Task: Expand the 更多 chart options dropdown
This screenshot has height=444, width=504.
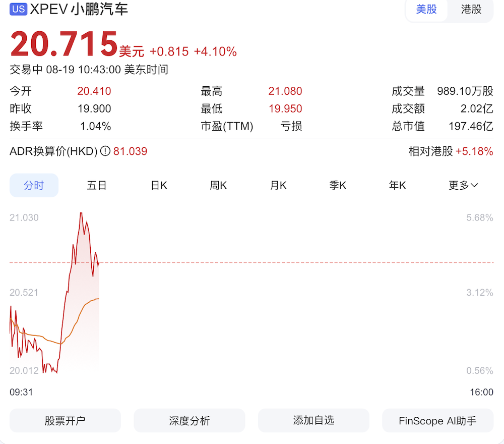Action: pos(462,185)
